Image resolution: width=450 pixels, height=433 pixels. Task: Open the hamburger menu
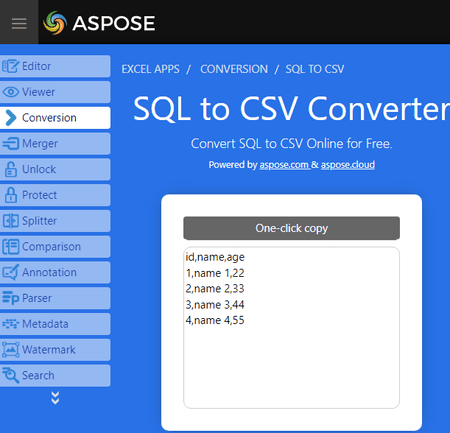coord(19,23)
